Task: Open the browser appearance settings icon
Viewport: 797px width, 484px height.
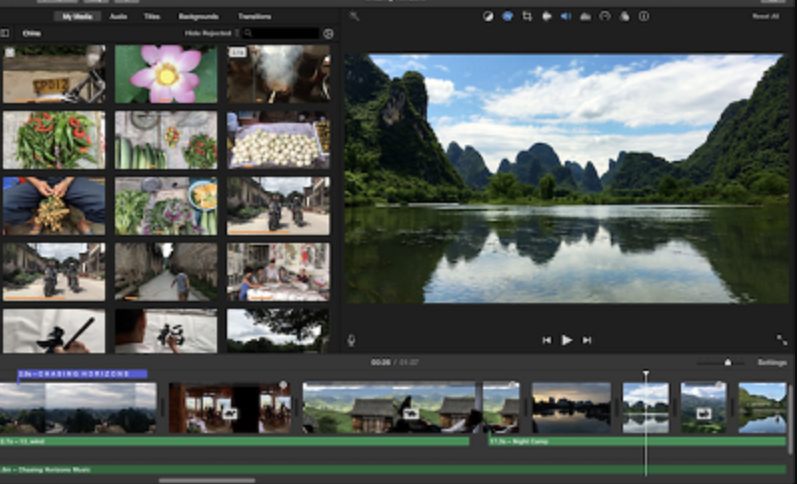Action: [x=329, y=34]
